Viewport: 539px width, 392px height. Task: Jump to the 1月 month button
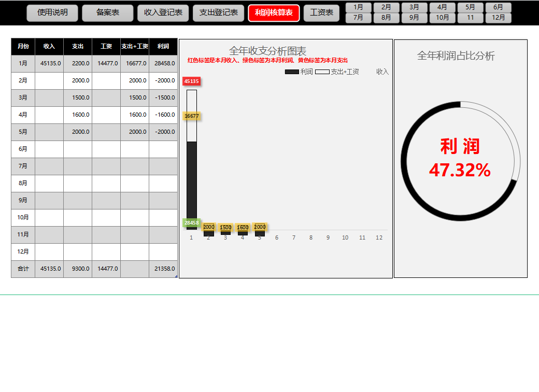tap(358, 7)
